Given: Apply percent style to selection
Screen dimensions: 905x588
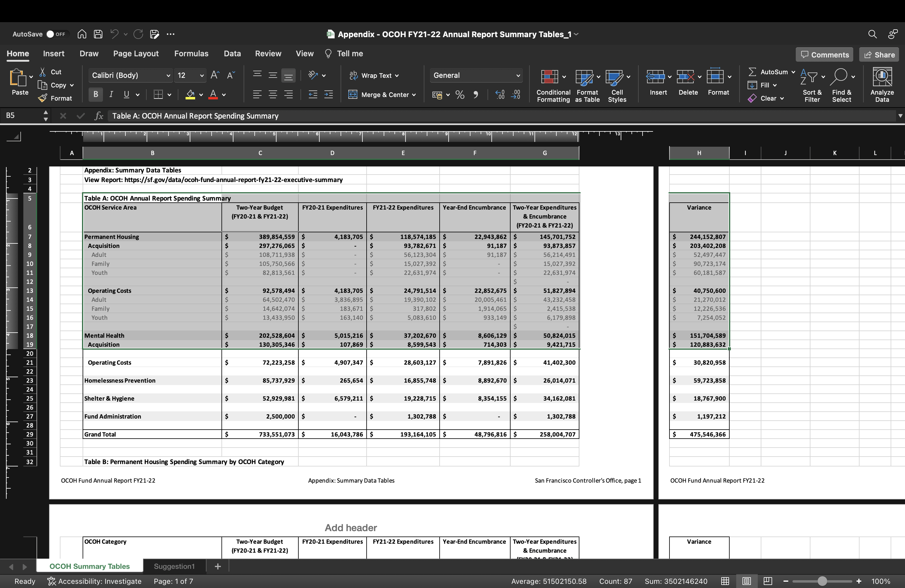Looking at the screenshot, I should pyautogui.click(x=459, y=95).
